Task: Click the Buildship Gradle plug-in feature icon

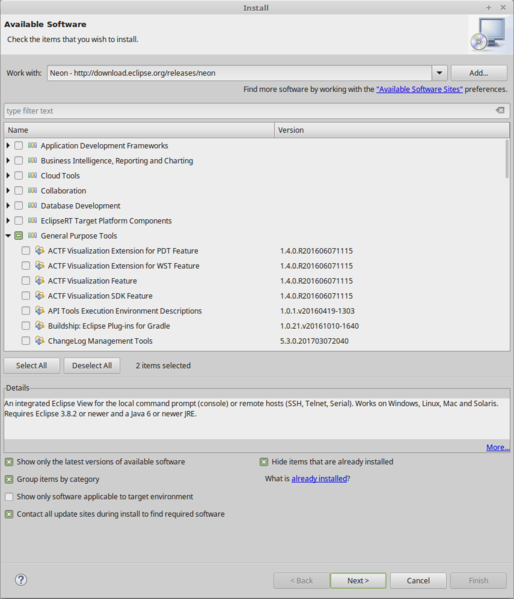Action: [x=40, y=325]
